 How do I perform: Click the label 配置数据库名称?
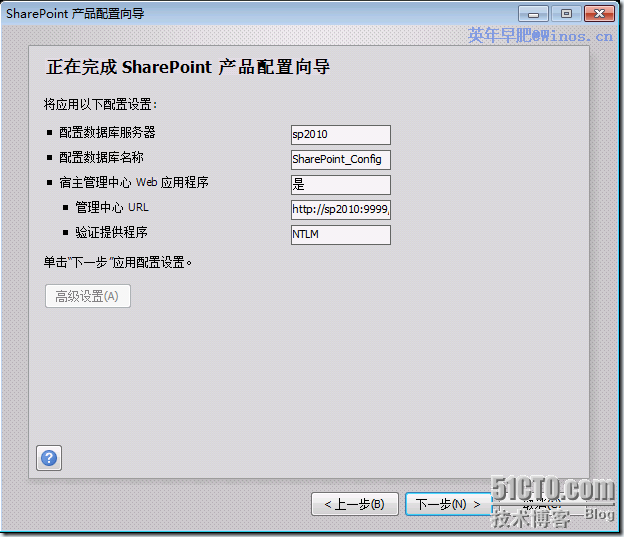[101, 157]
